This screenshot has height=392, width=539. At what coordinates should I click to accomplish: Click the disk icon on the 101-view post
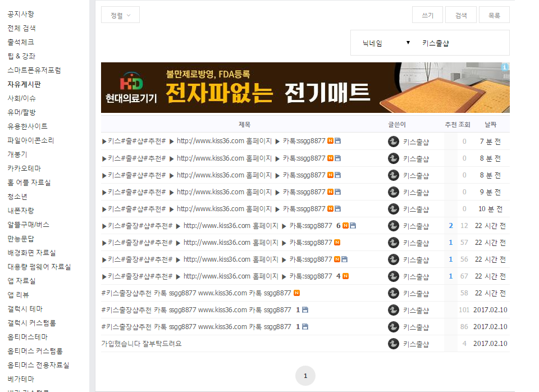click(305, 310)
